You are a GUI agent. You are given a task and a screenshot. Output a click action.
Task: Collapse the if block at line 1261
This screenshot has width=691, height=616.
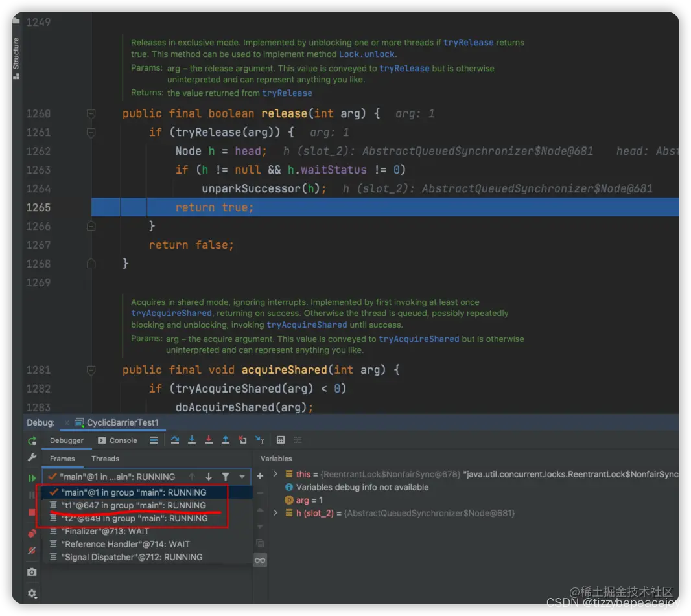click(x=91, y=133)
